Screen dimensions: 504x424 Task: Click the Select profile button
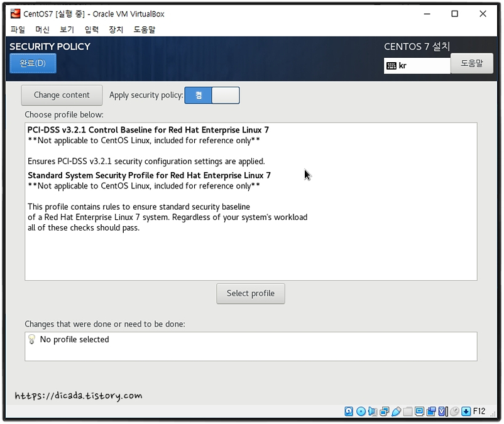251,293
